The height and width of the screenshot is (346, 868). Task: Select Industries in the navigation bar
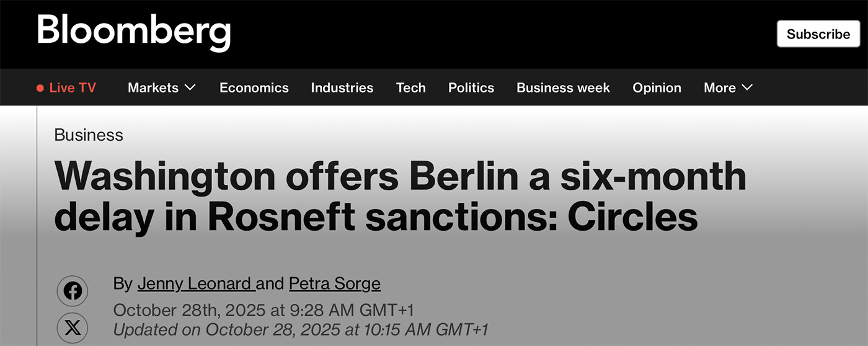[342, 88]
